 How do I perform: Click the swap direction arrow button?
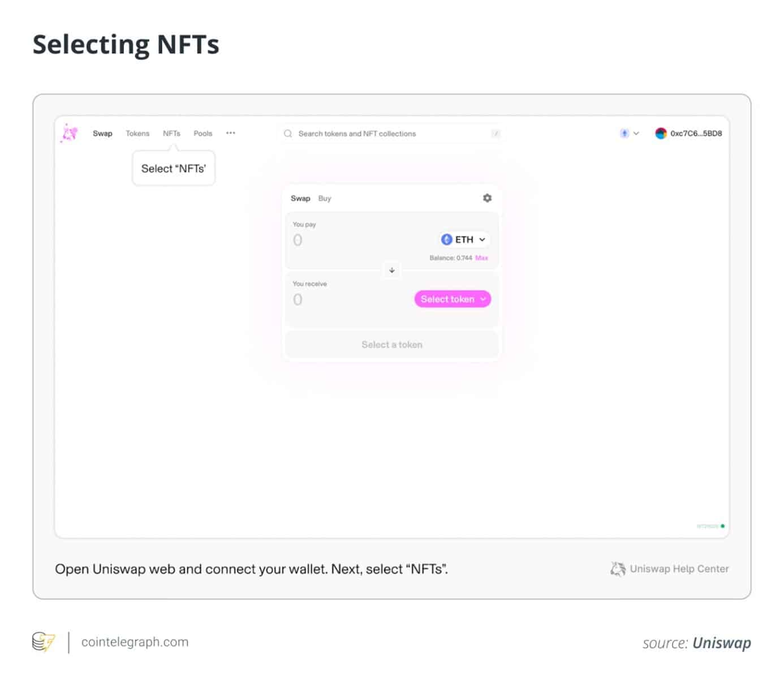(392, 270)
